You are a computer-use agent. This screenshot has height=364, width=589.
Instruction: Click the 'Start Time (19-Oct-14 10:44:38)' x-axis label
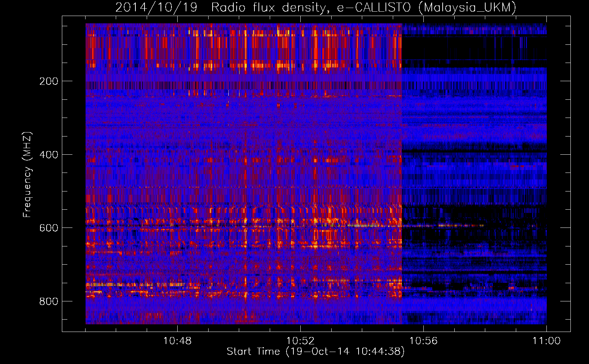316,352
